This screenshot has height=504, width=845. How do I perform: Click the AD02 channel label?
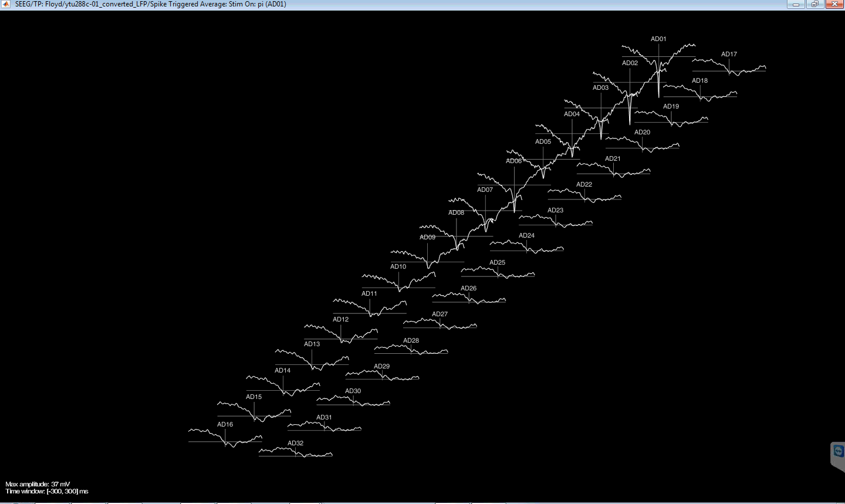pyautogui.click(x=630, y=63)
